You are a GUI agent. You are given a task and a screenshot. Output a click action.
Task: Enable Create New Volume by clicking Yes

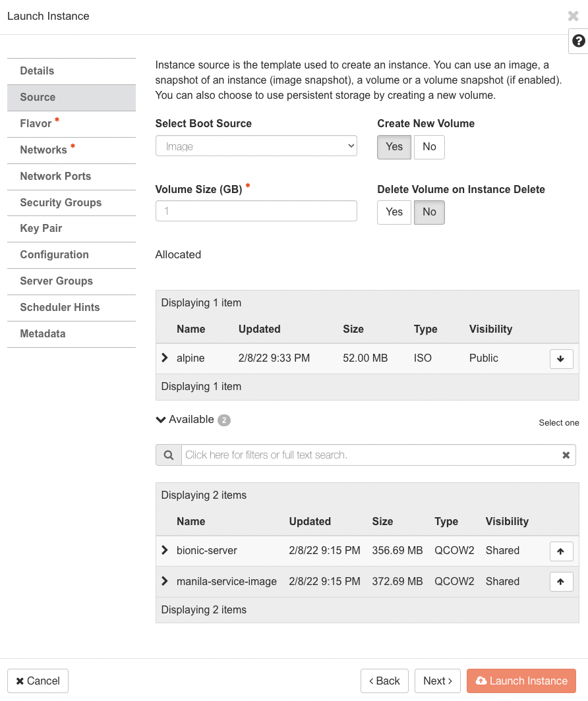(x=394, y=147)
